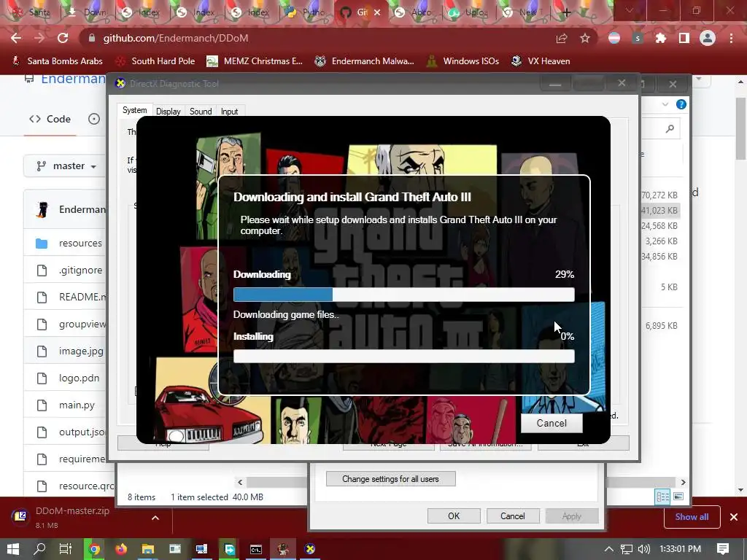Open the Chrome three-dot menu

click(x=731, y=38)
